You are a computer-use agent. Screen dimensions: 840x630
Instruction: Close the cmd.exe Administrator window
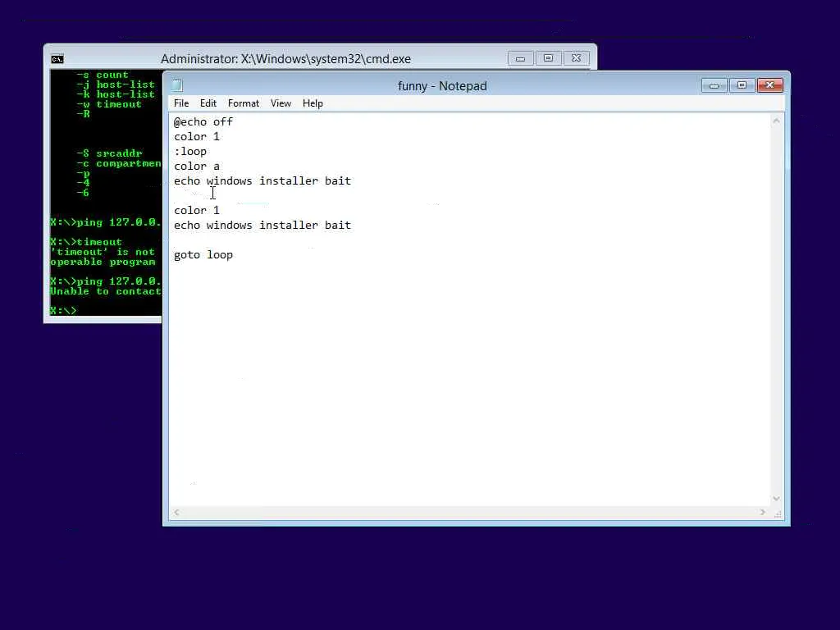coord(576,58)
